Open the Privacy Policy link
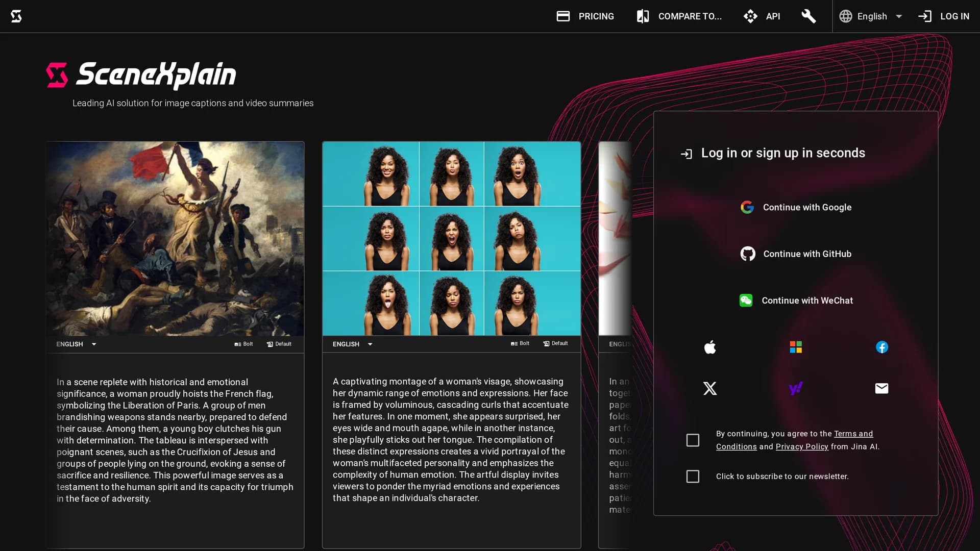Viewport: 980px width, 551px height. tap(802, 447)
